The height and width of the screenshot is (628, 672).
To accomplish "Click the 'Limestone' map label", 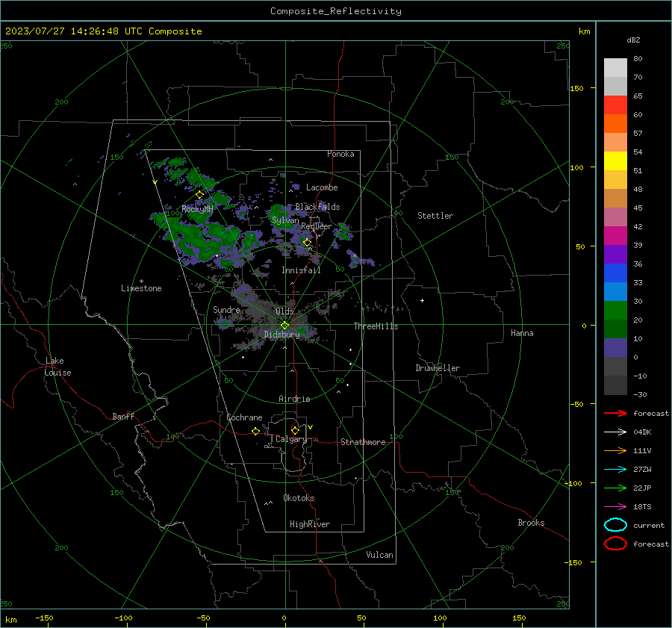I will coord(141,288).
